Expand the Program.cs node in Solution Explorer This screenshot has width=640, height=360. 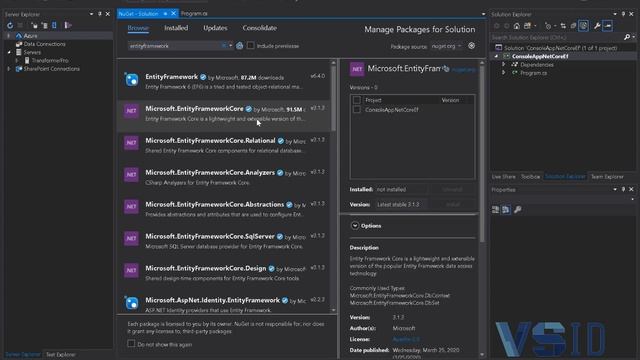504,73
